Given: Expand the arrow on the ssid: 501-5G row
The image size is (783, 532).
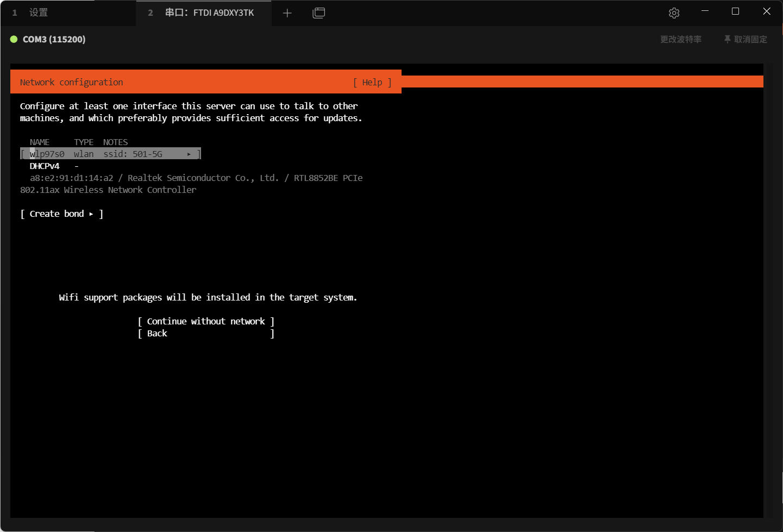Looking at the screenshot, I should click(x=189, y=154).
